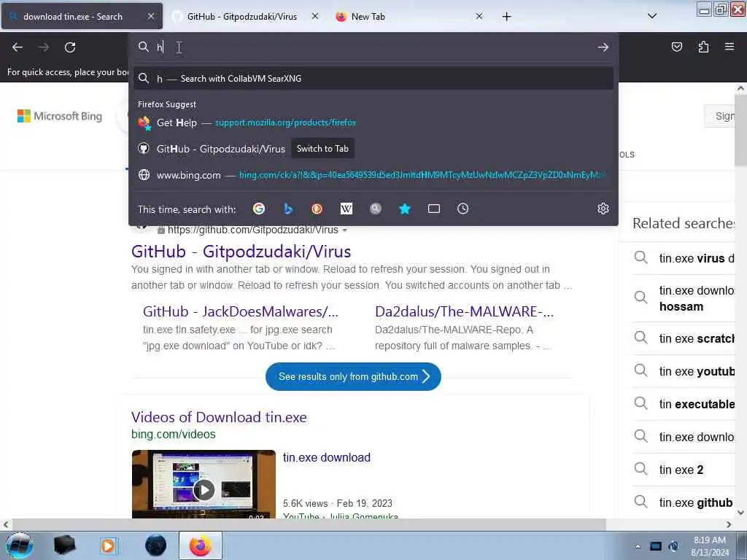This screenshot has height=560, width=747.
Task: Switch to download tin.exe - Search tab
Action: tap(82, 16)
